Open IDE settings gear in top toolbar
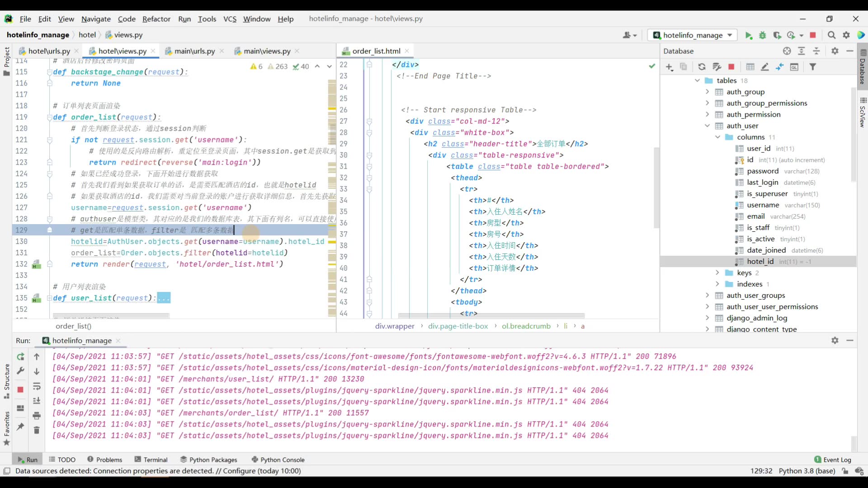Viewport: 868px width, 488px height. [x=846, y=35]
